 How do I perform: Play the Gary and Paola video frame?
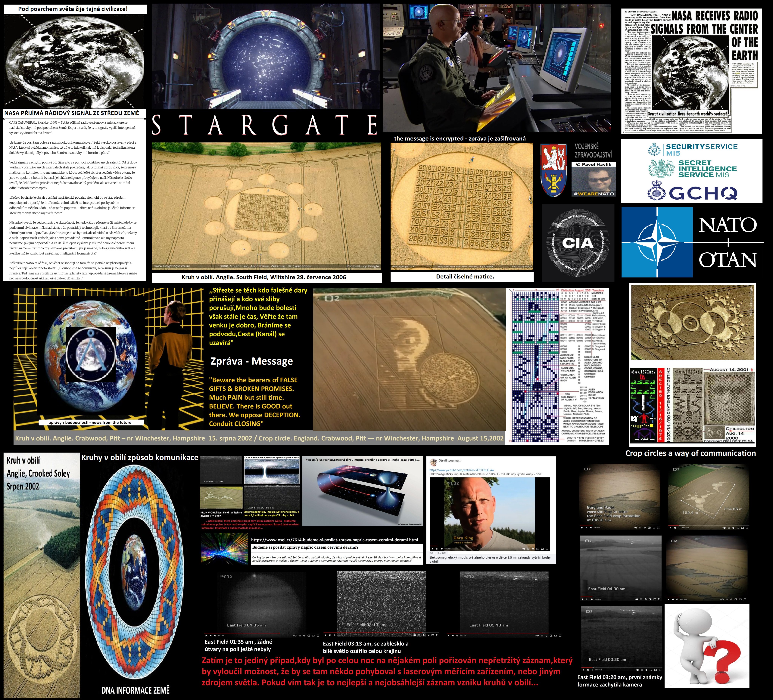pyautogui.click(x=582, y=528)
